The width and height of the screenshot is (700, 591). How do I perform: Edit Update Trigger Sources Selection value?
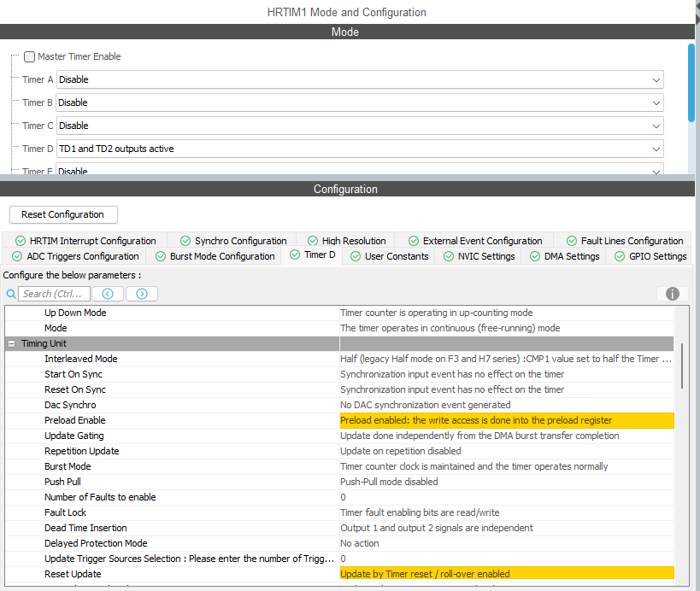pos(507,559)
